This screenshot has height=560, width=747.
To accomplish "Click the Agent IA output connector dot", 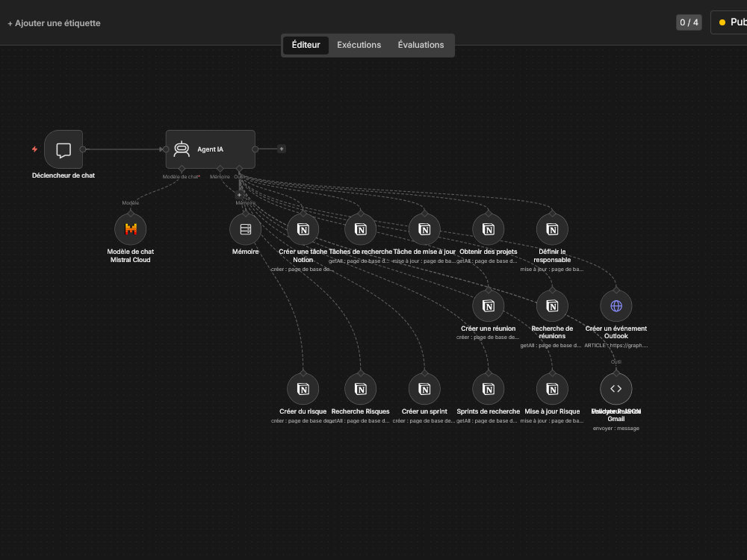I will coord(255,149).
